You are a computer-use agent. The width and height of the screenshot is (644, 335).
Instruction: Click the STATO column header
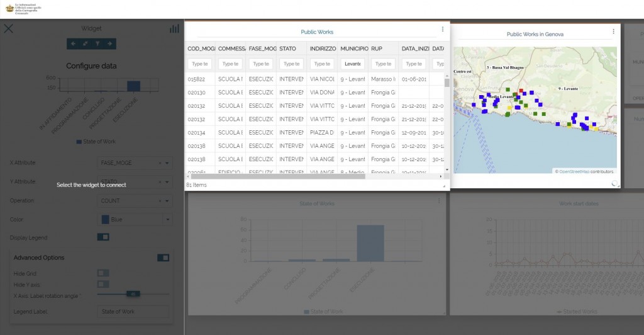(292, 48)
